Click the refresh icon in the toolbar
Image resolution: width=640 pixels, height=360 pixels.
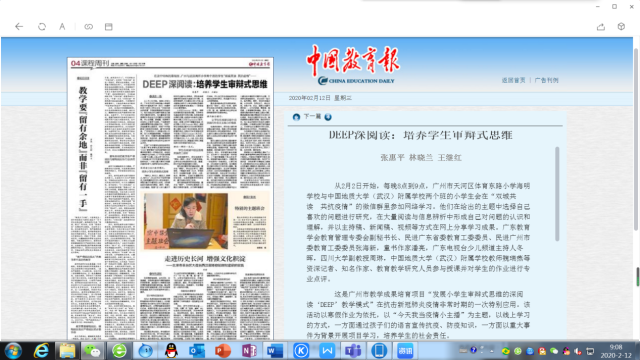[x=42, y=27]
